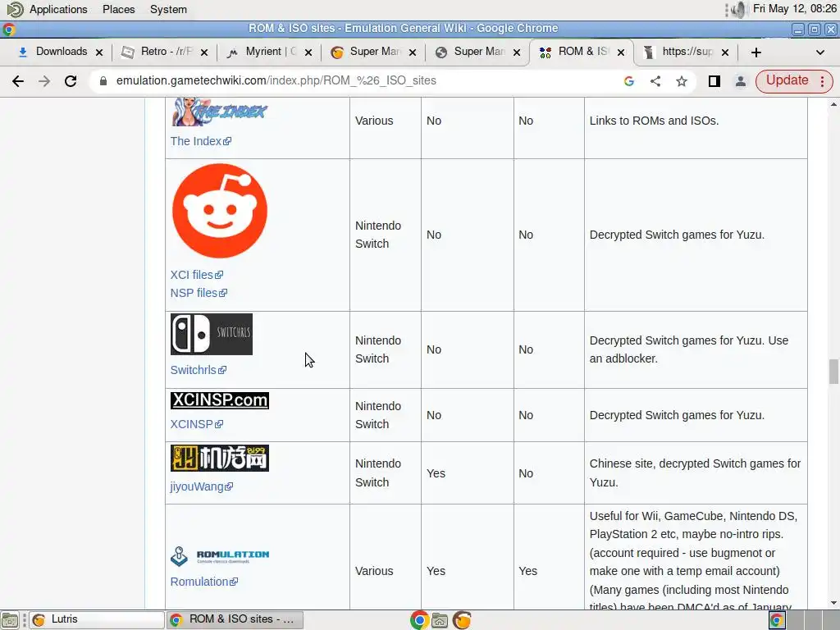The height and width of the screenshot is (630, 840).
Task: Open the tab search dropdown chevron
Action: [x=819, y=52]
